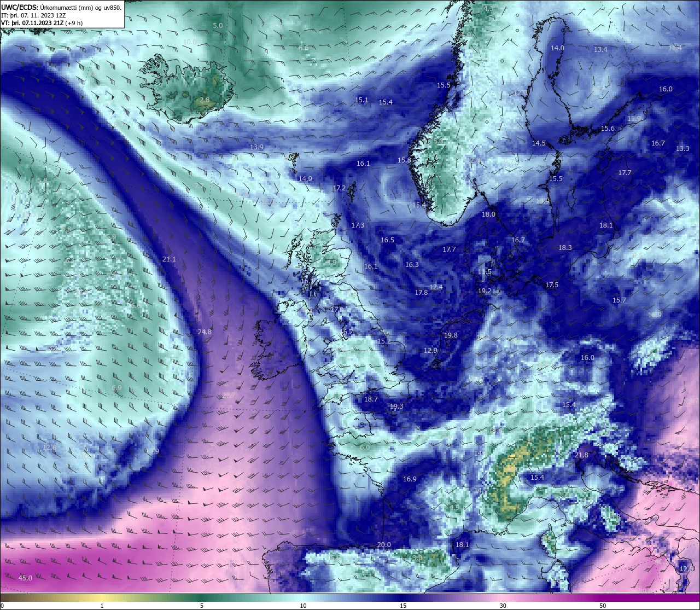Screen dimensions: 700x610
Task: Click the 15.8 value west of Norway
Action: tap(404, 160)
